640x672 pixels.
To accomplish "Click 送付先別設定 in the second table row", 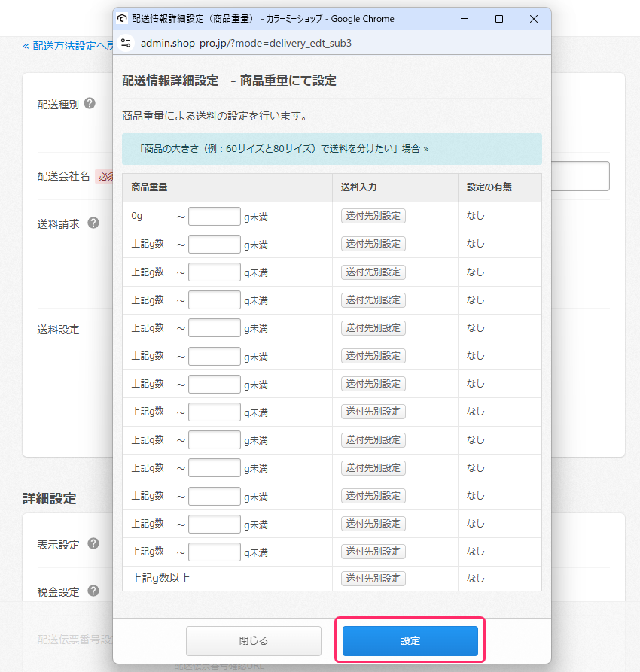I will (373, 244).
